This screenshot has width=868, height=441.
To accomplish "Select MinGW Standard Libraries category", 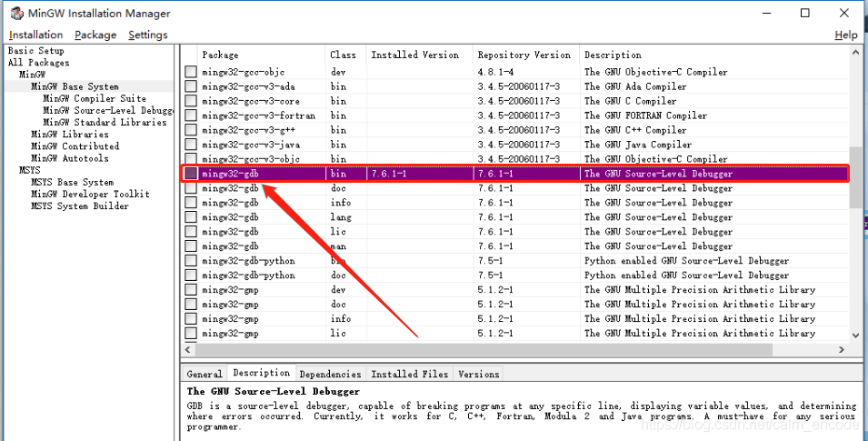I will tap(105, 123).
